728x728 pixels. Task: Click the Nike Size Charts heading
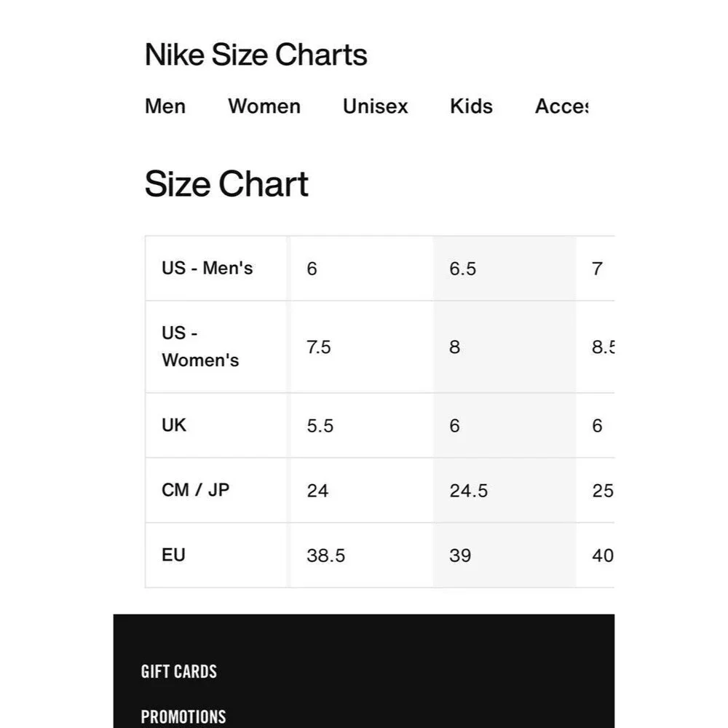point(256,54)
